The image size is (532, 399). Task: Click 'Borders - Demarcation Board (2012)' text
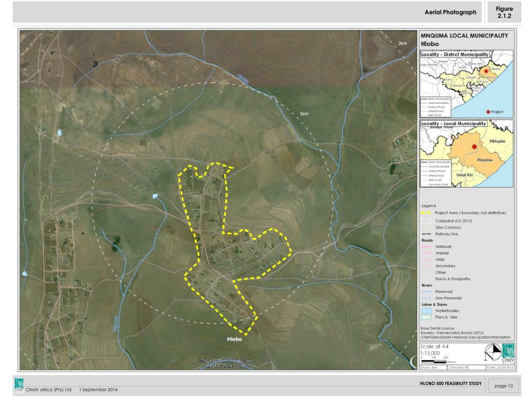tap(453, 333)
